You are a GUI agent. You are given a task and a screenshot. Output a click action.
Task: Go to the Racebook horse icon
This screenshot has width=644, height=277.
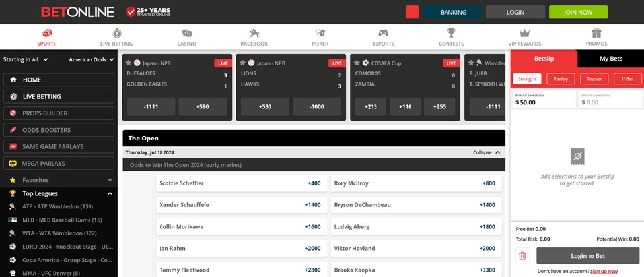point(254,33)
